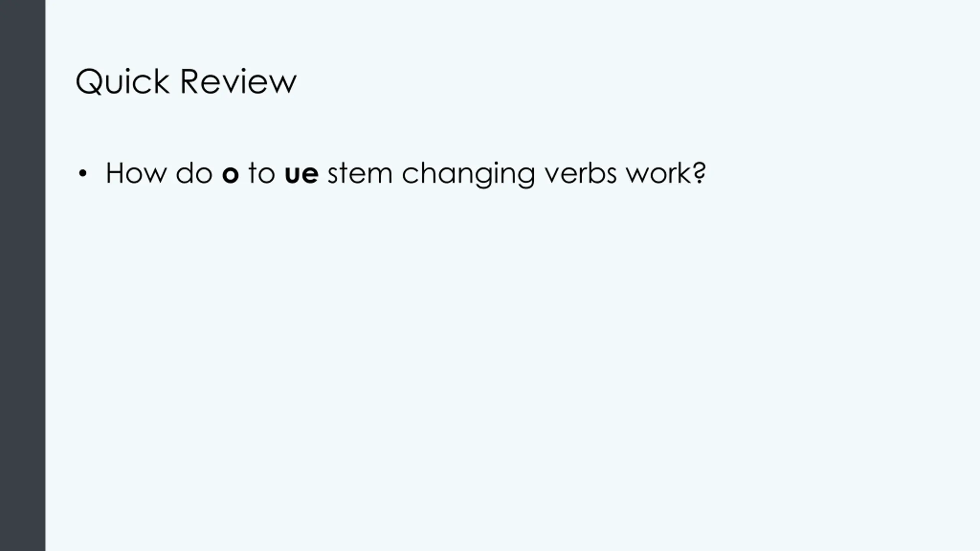Click the word changing
Screen dimensions: 980x551
pyautogui.click(x=468, y=175)
